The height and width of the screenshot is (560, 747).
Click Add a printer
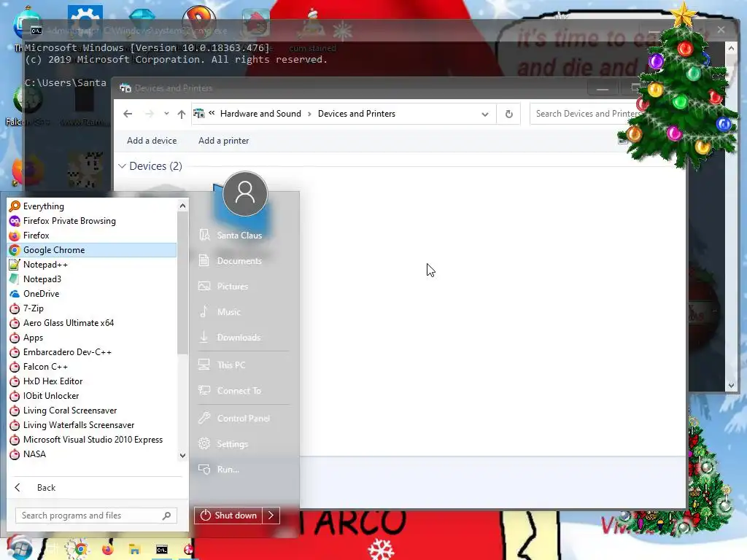click(223, 141)
